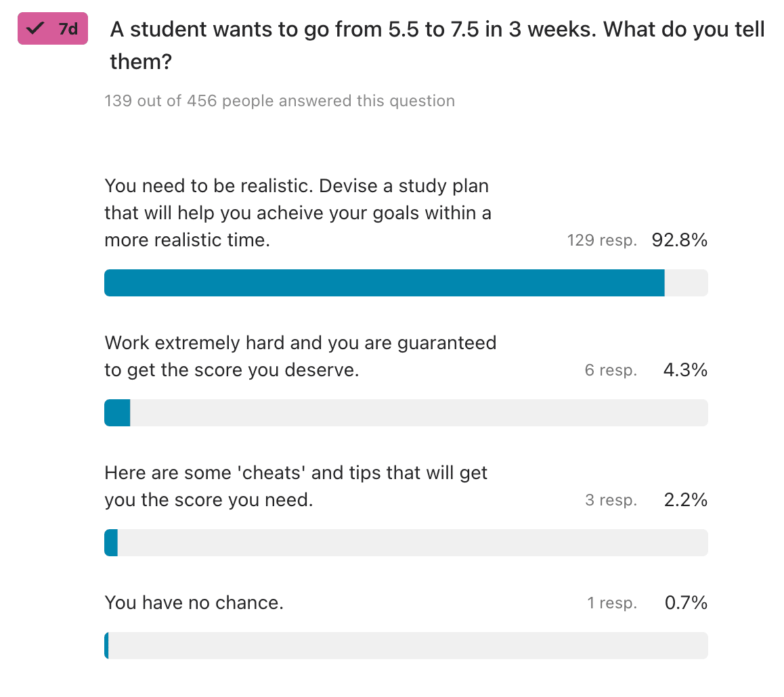
Task: Click the 0.7% result bar
Action: [x=406, y=646]
